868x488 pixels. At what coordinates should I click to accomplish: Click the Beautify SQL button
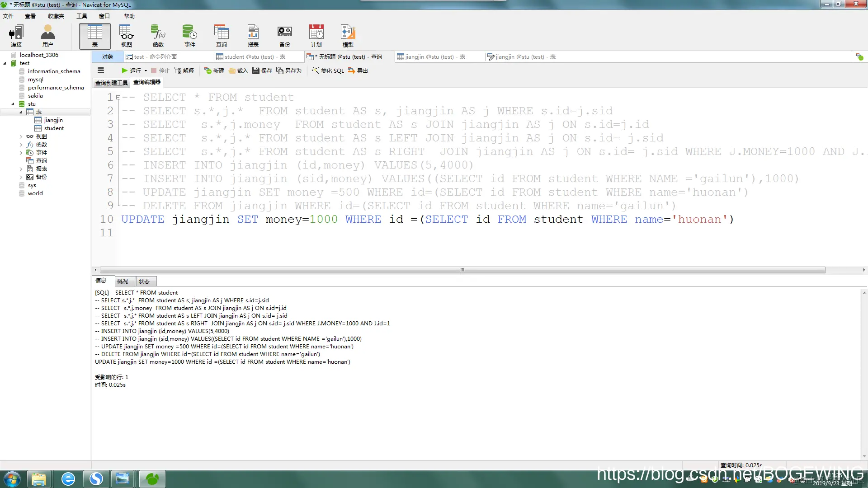[x=328, y=70]
